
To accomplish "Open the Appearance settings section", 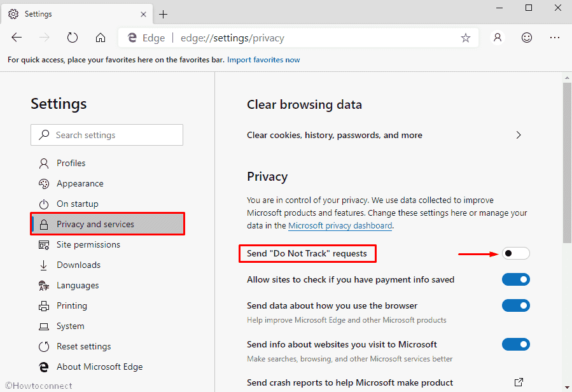I will (x=80, y=183).
